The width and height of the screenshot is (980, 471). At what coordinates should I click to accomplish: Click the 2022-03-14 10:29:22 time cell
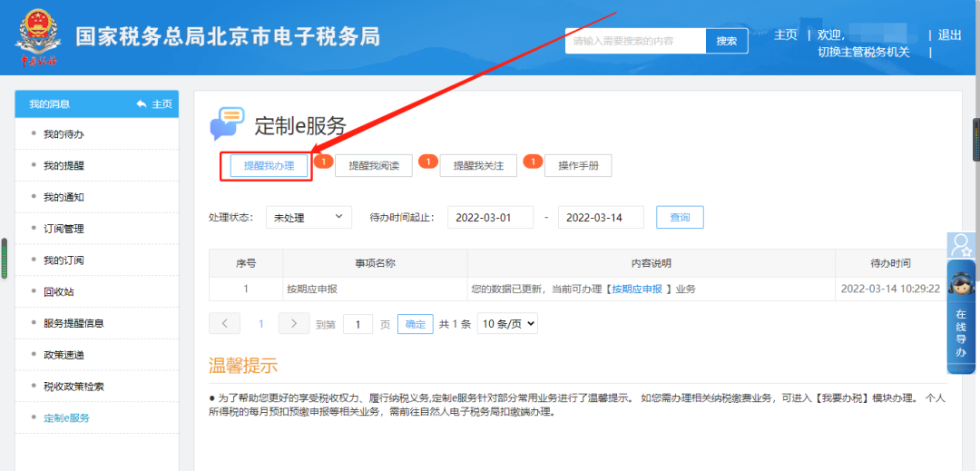tap(891, 289)
